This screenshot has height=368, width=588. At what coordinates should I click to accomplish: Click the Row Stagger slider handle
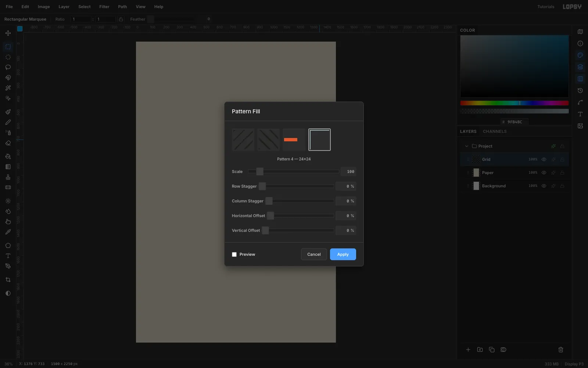click(x=262, y=186)
